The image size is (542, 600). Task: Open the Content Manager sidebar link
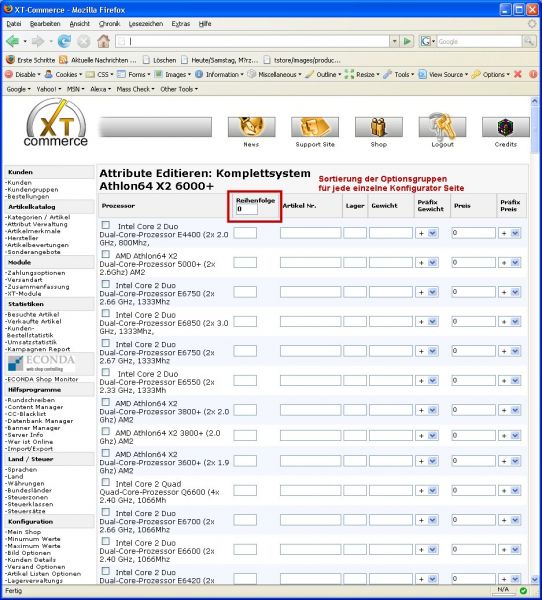[x=35, y=407]
